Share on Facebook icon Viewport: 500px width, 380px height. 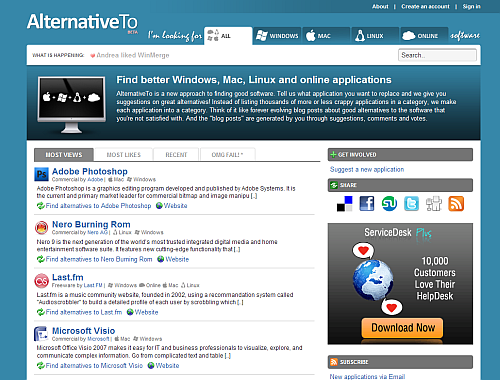(x=367, y=204)
